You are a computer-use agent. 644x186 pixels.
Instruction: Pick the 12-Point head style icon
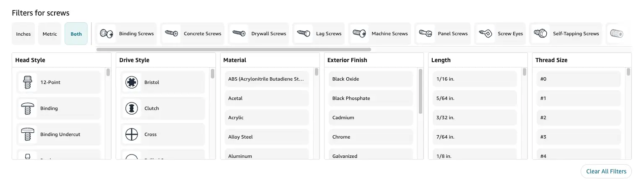(28, 82)
